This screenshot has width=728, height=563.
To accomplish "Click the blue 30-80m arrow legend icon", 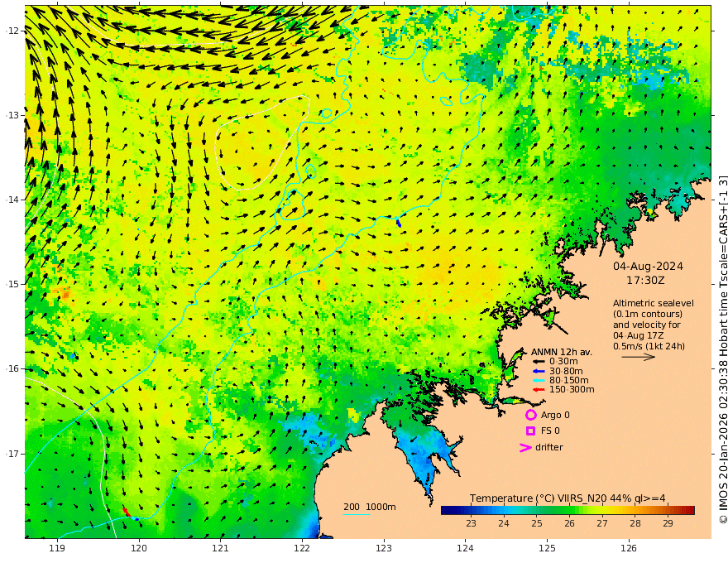I will click(x=539, y=371).
